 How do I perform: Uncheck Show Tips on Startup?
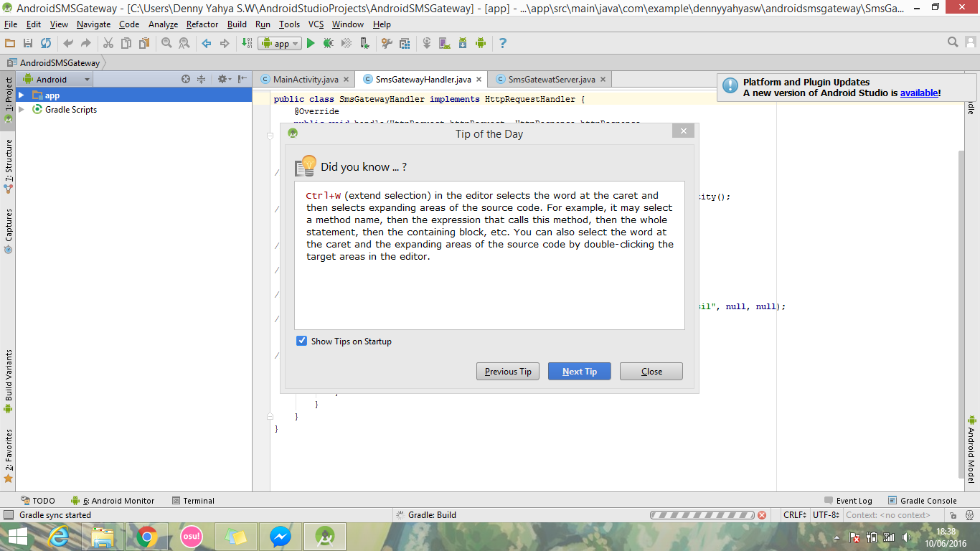302,341
